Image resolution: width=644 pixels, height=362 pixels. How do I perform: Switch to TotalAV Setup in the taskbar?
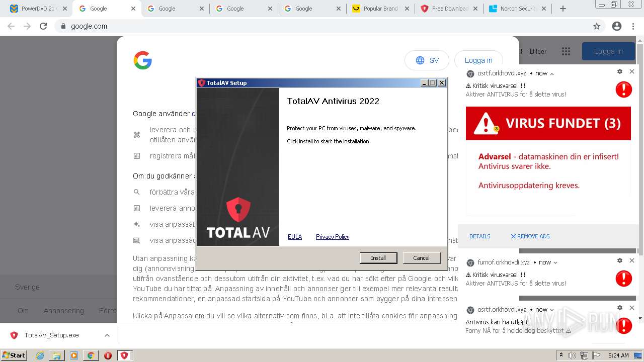click(124, 355)
